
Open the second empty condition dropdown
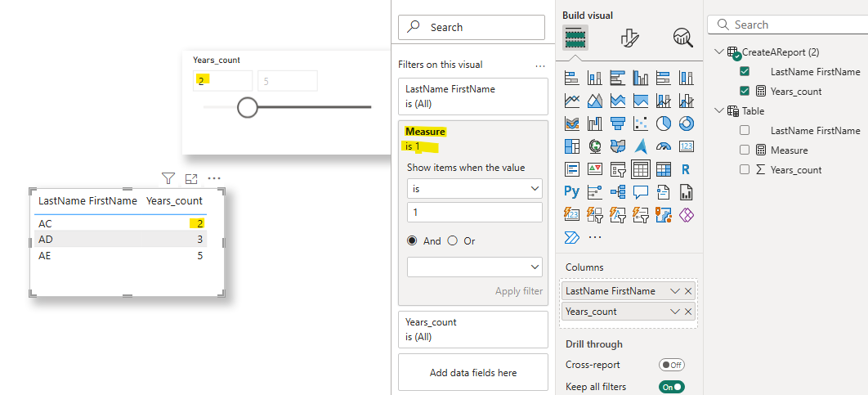point(474,267)
